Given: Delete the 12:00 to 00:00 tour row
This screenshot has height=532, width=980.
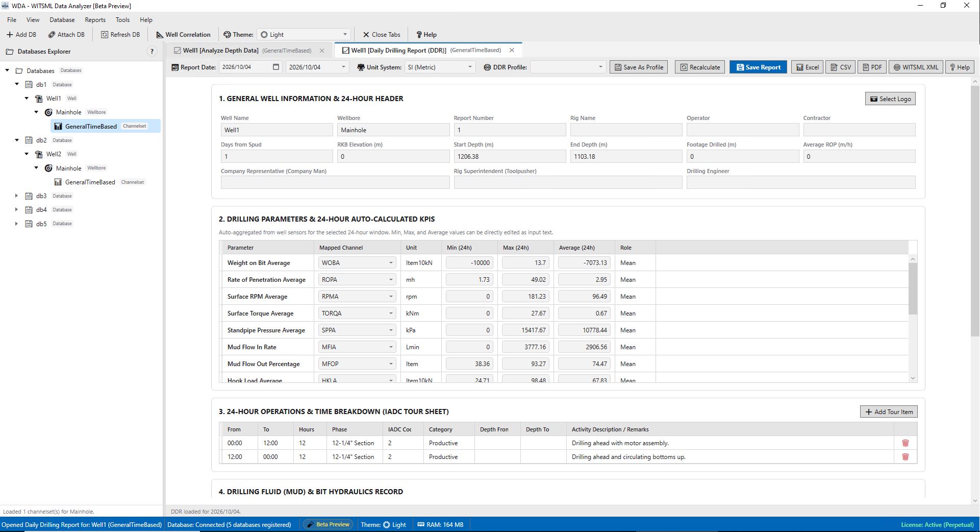Looking at the screenshot, I should (x=906, y=457).
